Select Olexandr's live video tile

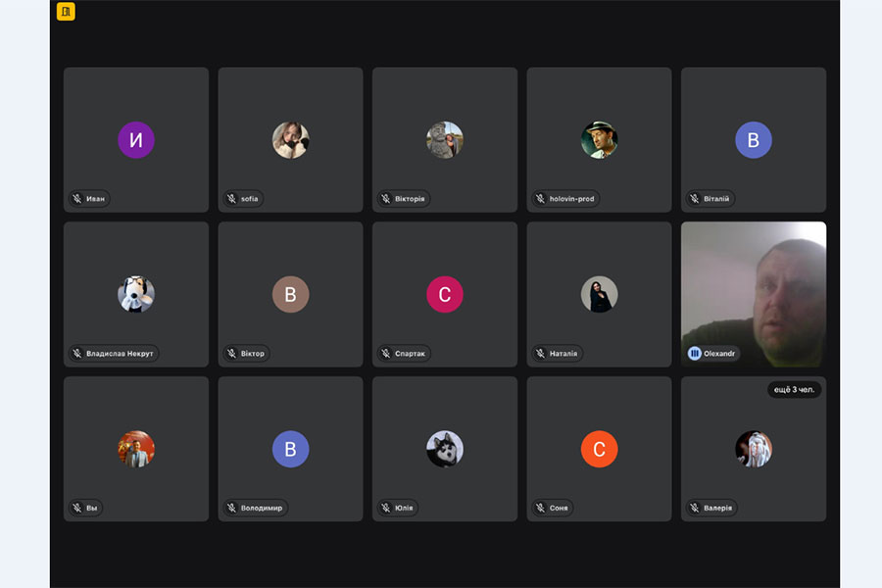(x=754, y=294)
